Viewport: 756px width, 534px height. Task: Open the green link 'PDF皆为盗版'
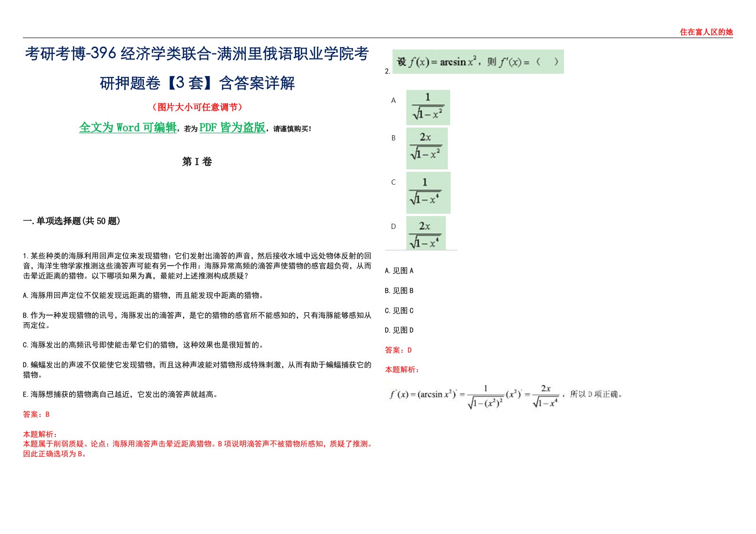point(232,128)
